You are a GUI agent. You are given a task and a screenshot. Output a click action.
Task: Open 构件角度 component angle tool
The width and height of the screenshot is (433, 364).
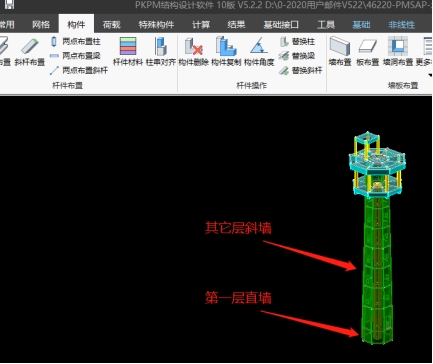[259, 52]
